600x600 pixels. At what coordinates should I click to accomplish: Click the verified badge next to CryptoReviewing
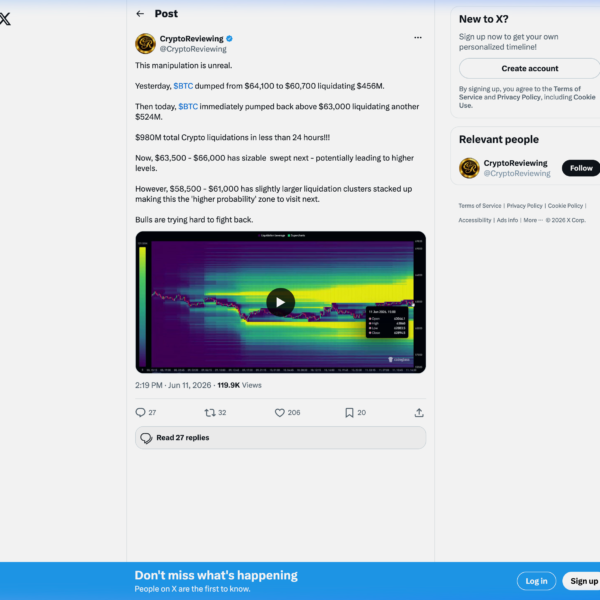point(229,39)
